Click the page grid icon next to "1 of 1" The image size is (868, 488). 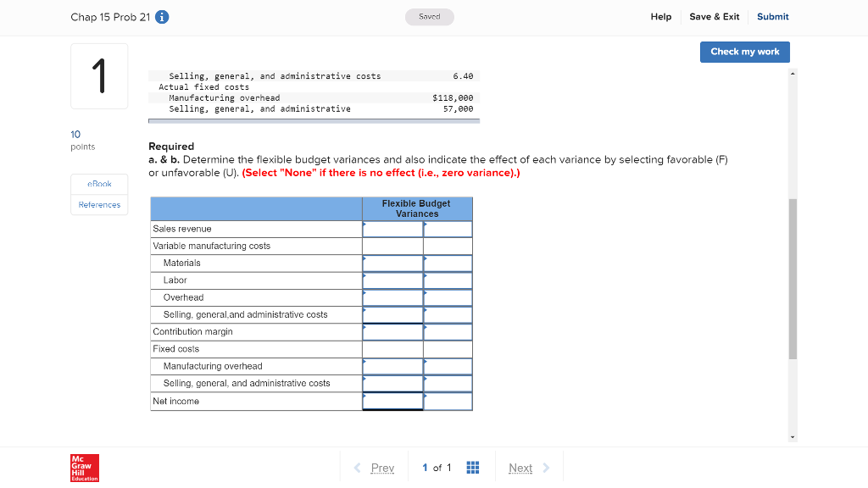(473, 466)
